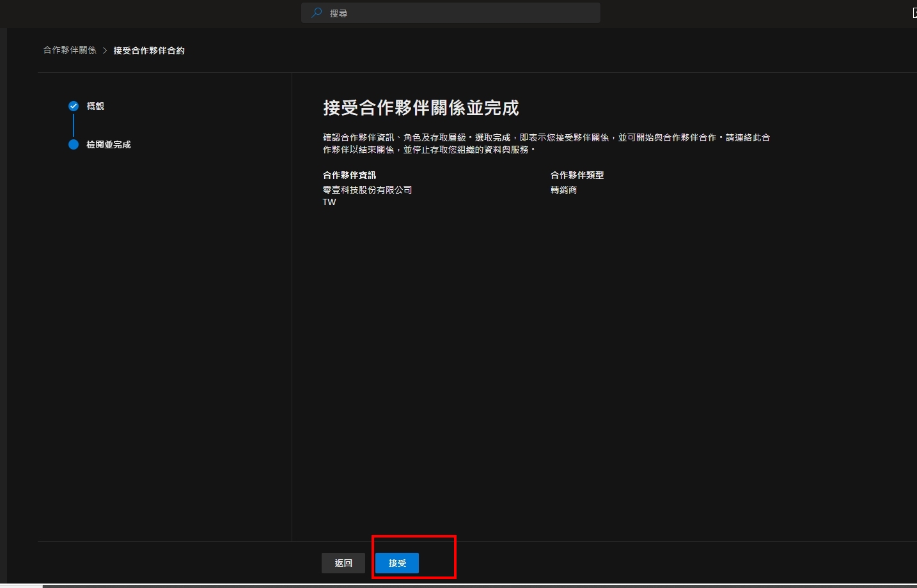Select the partner name 零壹科技股份有限公司
This screenshot has height=588, width=917.
pos(367,190)
